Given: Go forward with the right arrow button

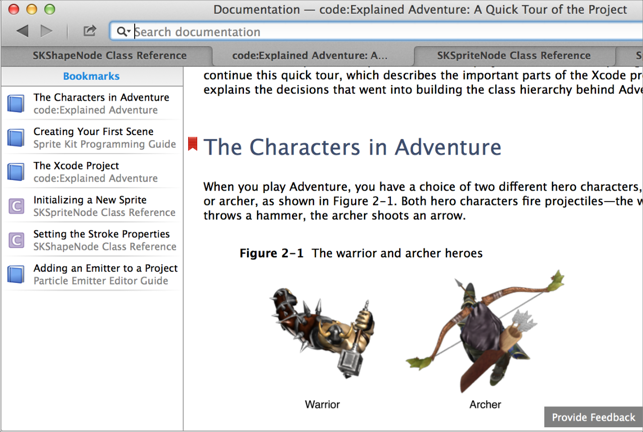Looking at the screenshot, I should [x=46, y=31].
